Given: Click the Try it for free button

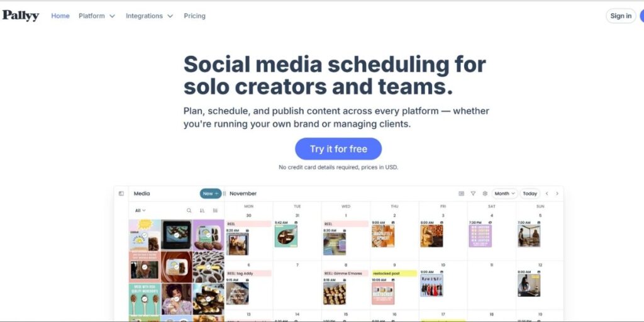Looking at the screenshot, I should (x=338, y=148).
